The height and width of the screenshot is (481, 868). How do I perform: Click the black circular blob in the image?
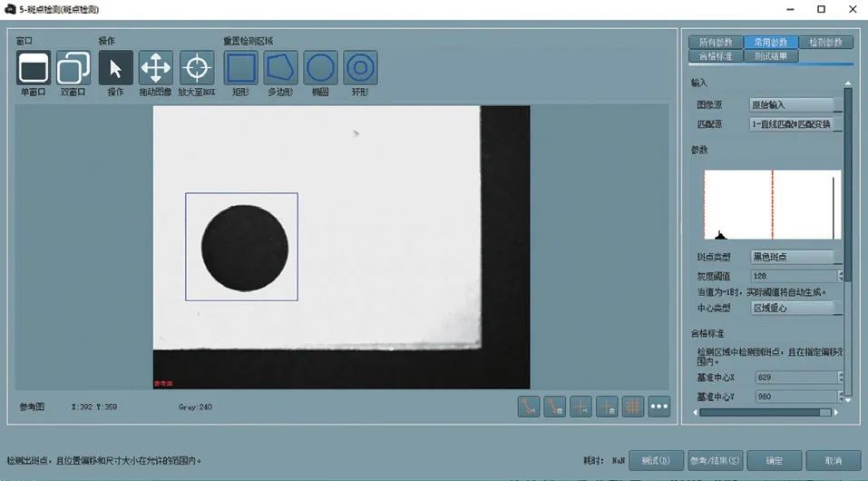coord(245,249)
